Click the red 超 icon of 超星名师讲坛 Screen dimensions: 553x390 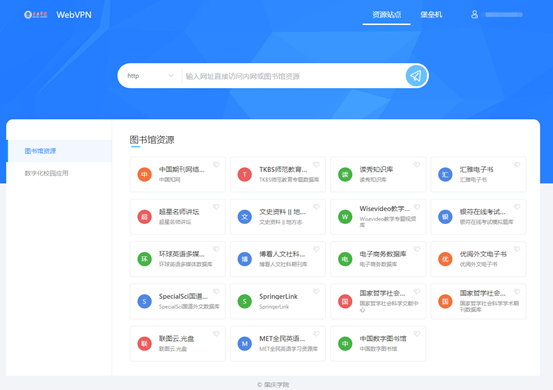click(144, 217)
